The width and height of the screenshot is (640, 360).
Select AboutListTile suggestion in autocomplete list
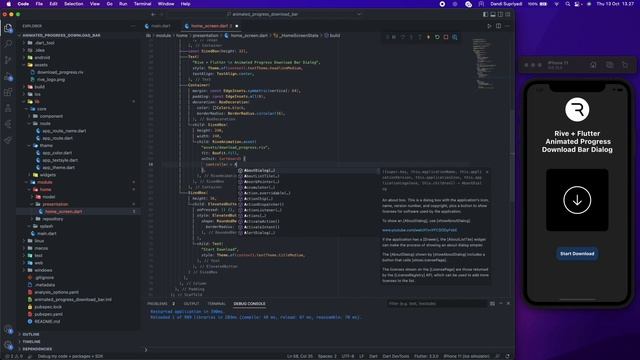pyautogui.click(x=262, y=176)
